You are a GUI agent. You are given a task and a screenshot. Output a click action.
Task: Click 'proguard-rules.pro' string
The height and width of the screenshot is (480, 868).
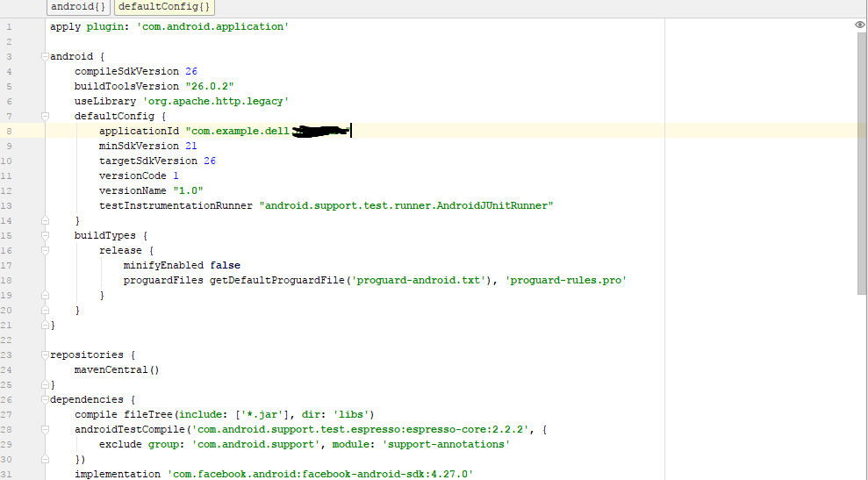566,281
